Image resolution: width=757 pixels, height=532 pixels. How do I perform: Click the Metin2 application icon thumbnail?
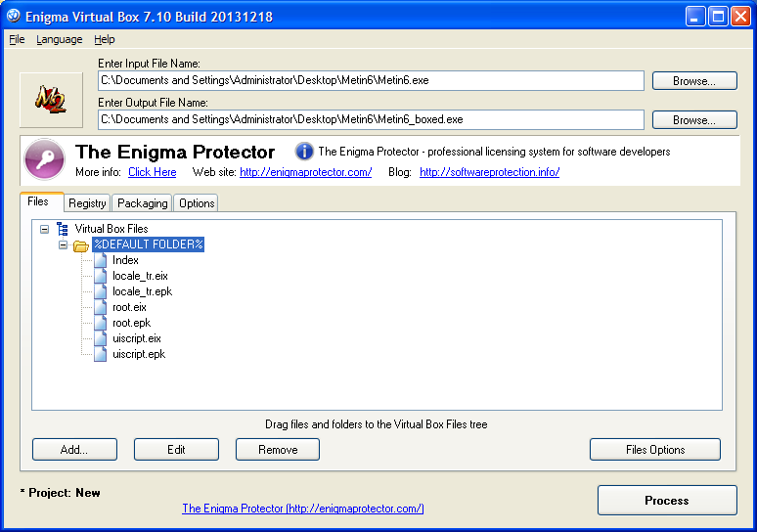click(x=51, y=100)
